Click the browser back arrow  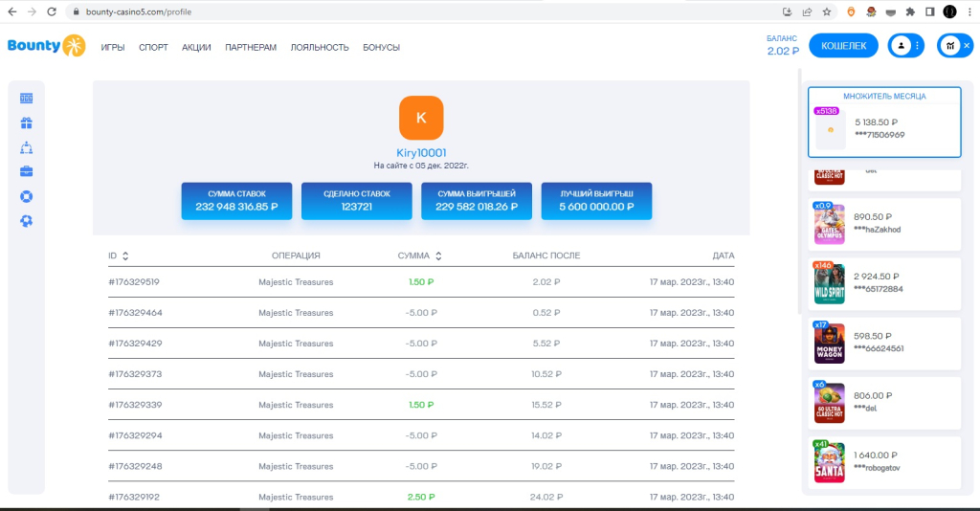click(11, 11)
